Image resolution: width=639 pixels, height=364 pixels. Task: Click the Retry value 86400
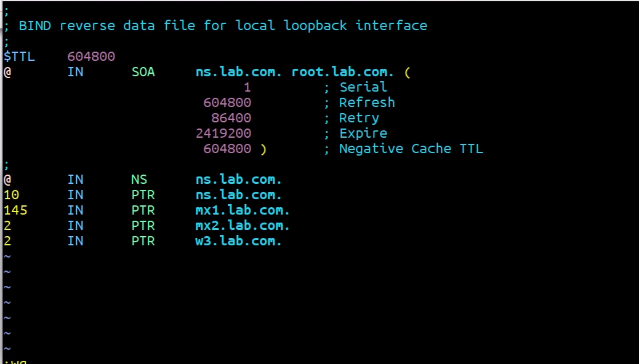coord(231,118)
